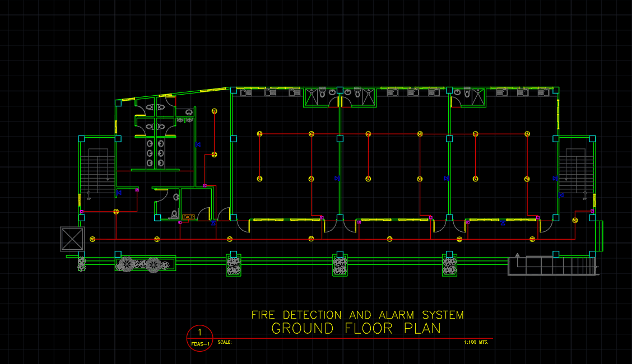The width and height of the screenshot is (632, 364).
Task: Click the GROUND FLOOR PLAN title text
Action: coord(356,329)
